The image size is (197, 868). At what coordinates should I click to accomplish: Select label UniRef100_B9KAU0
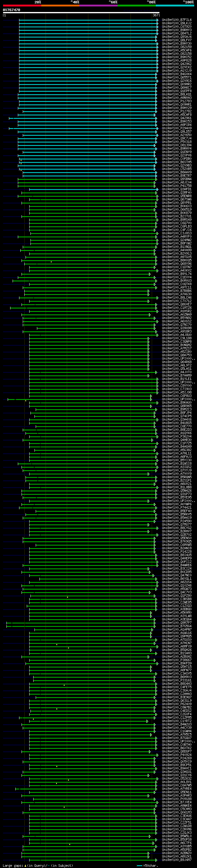(177, 402)
